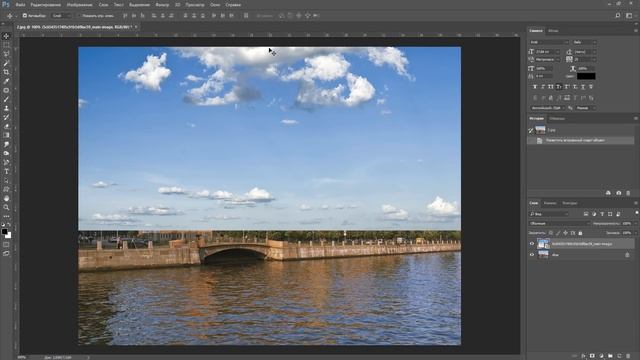640x360 pixels.
Task: Open the File menu
Action: tap(20, 4)
